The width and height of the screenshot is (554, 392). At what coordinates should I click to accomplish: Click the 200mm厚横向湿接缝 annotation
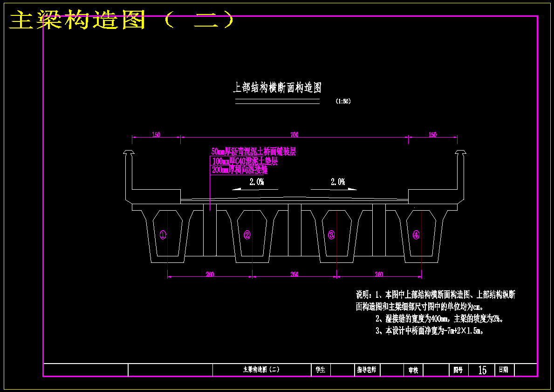pyautogui.click(x=239, y=170)
